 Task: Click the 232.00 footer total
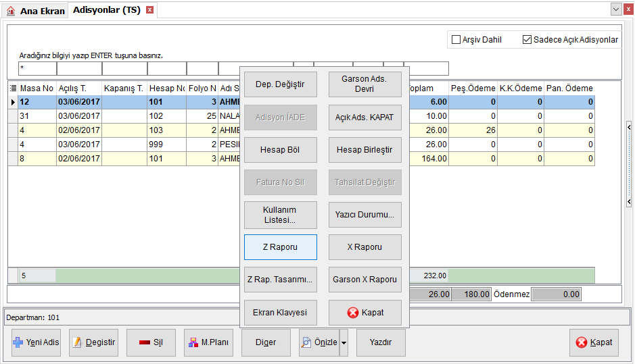click(x=429, y=276)
